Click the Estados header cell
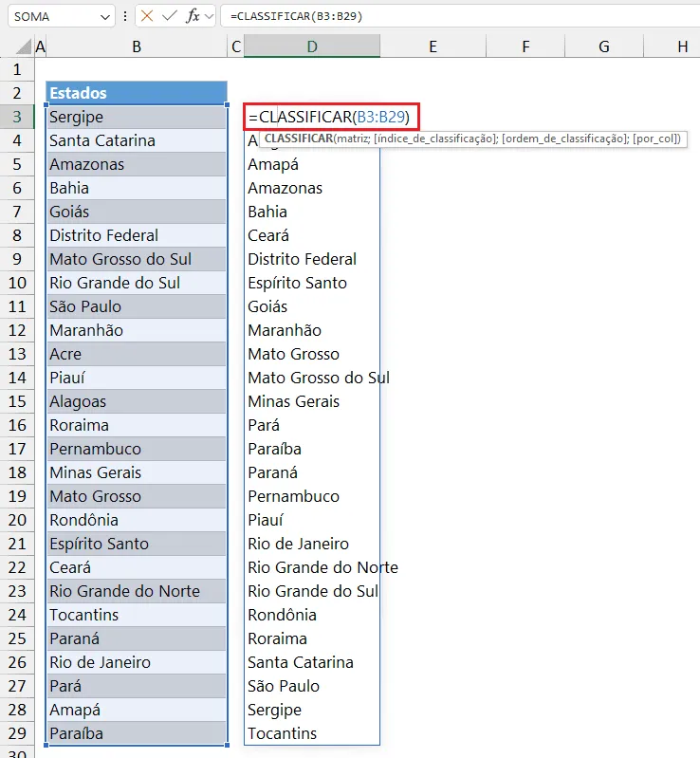Image resolution: width=700 pixels, height=758 pixels. point(137,93)
